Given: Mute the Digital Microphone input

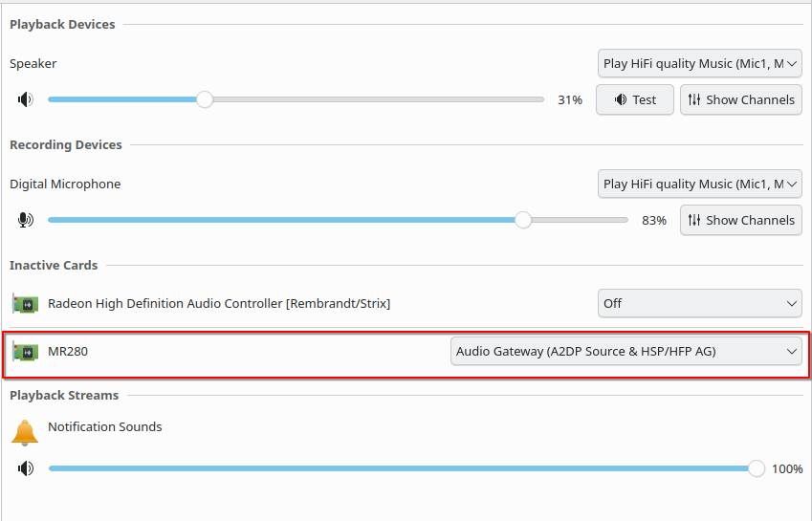Looking at the screenshot, I should [26, 220].
